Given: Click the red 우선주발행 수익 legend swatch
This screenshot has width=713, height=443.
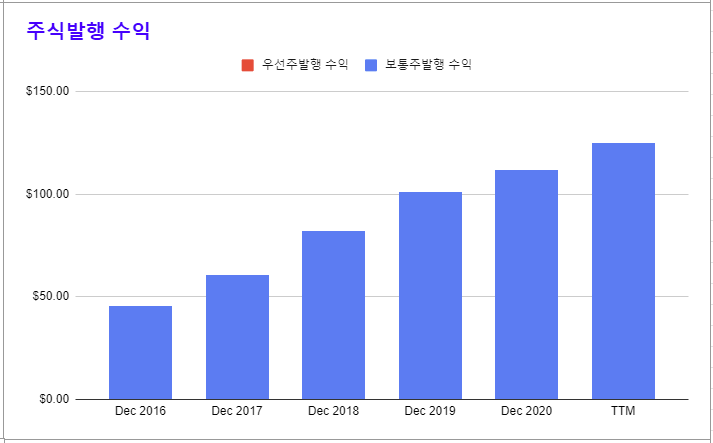Looking at the screenshot, I should [247, 65].
